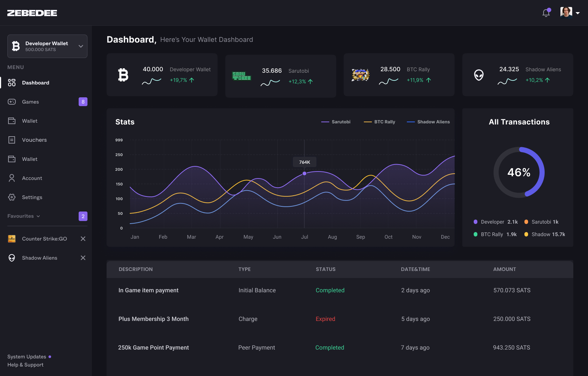Open the user profile dropdown arrow
This screenshot has width=588, height=376.
coord(578,13)
